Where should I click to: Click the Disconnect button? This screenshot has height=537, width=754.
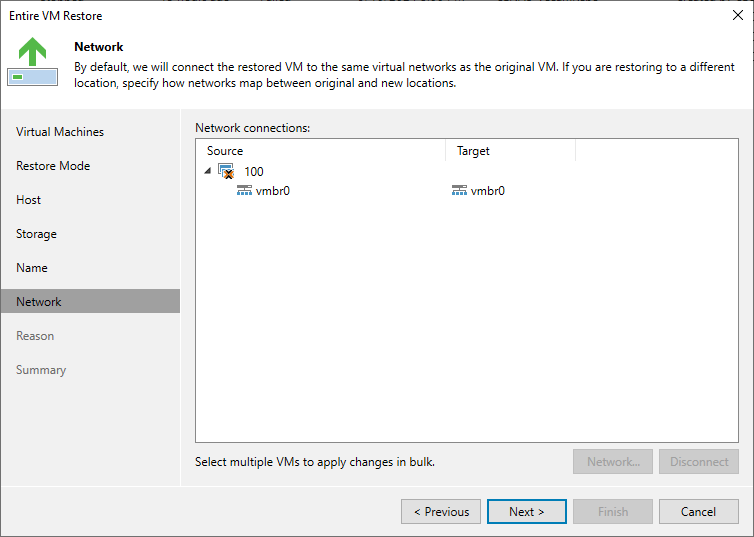click(699, 462)
